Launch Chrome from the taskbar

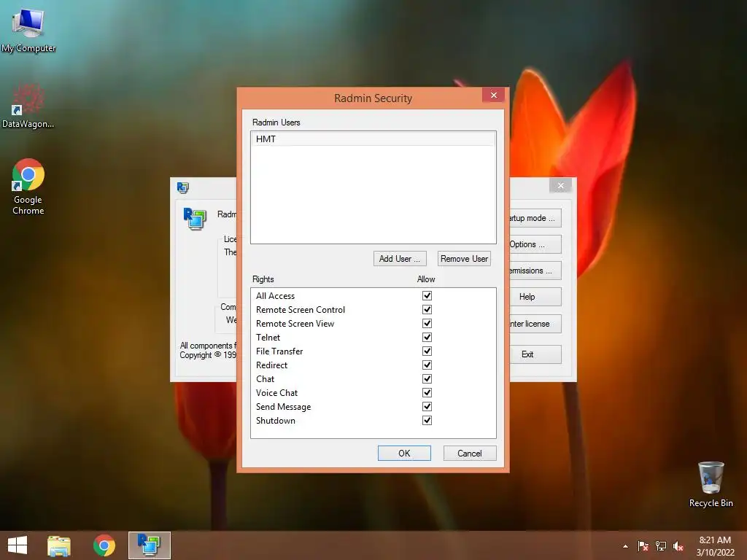coord(104,545)
